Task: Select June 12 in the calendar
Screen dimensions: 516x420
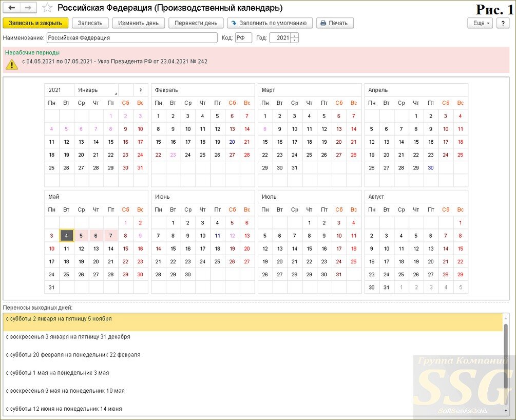Action: (232, 236)
